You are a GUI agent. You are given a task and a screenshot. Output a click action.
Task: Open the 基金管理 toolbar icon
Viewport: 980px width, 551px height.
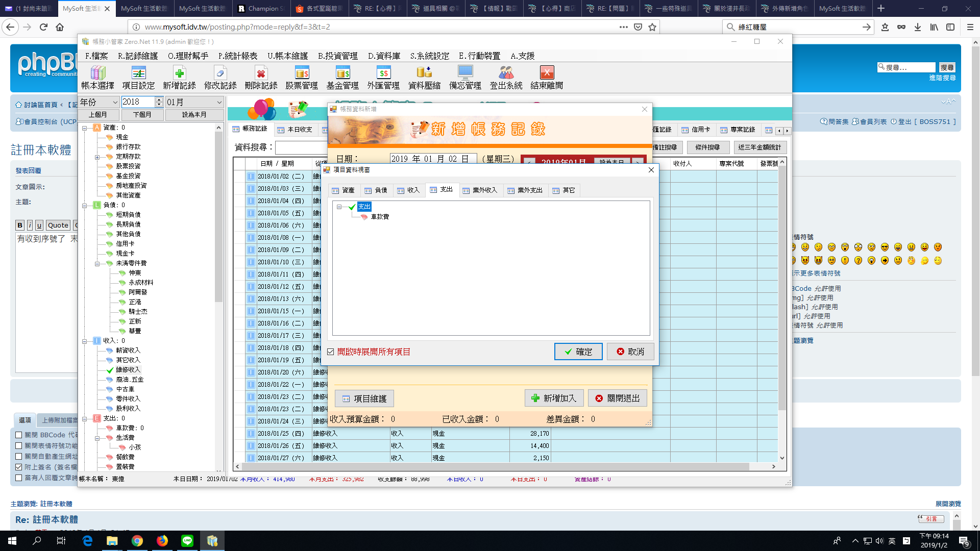342,78
